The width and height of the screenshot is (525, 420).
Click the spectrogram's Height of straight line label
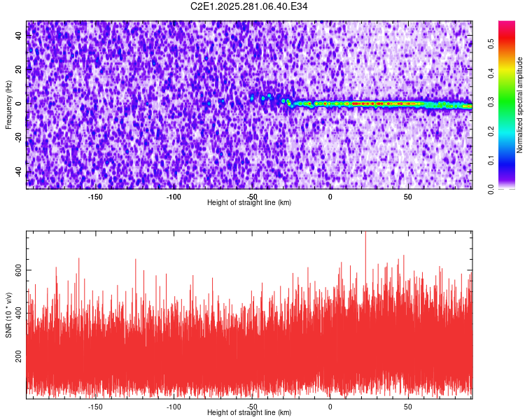pos(249,202)
